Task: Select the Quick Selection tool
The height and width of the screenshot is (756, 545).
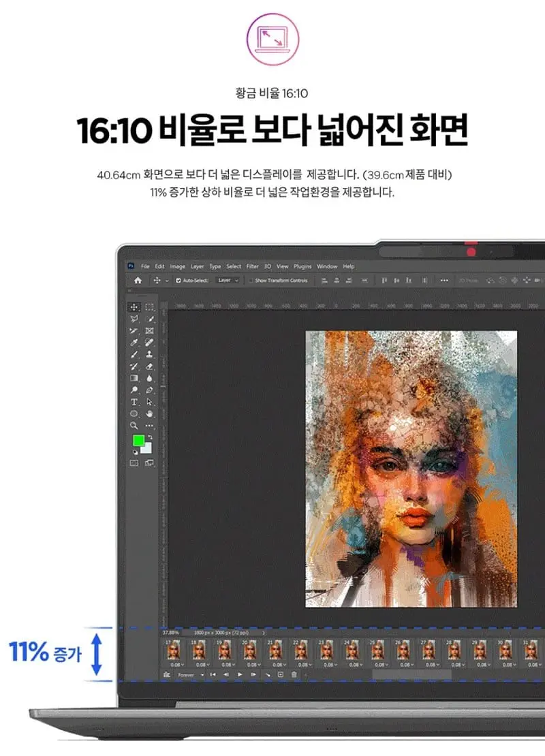Action: pyautogui.click(x=149, y=319)
